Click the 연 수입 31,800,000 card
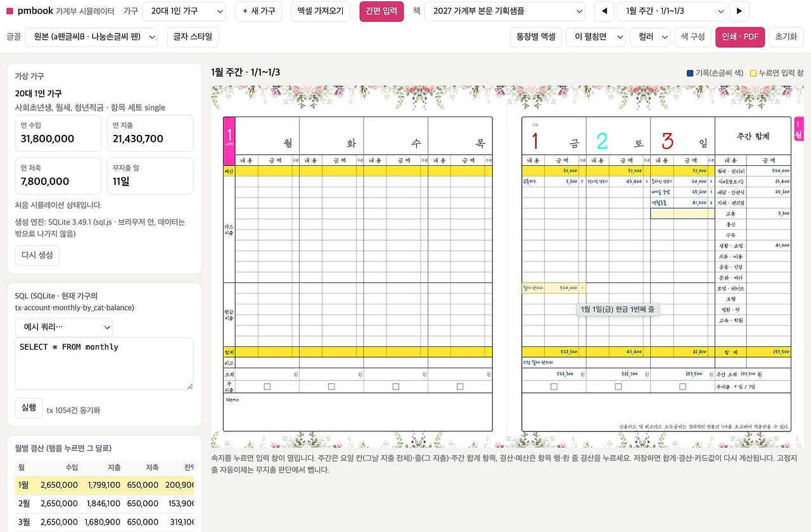 (58, 133)
